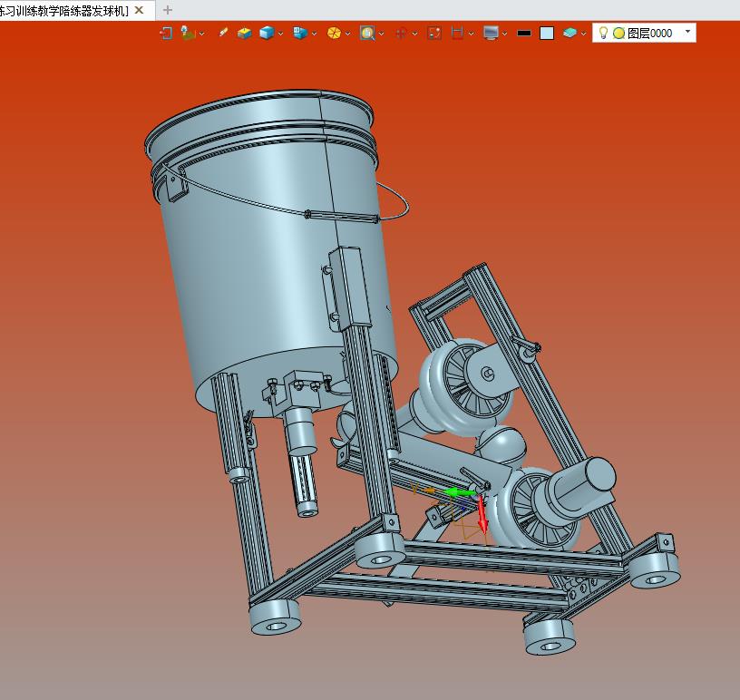Expand the view orientation dropdown arrow
Viewport: 740px width, 700px height.
point(315,34)
